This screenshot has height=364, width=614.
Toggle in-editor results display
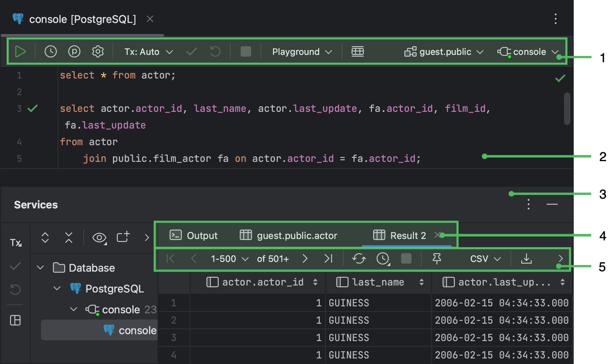(x=358, y=51)
